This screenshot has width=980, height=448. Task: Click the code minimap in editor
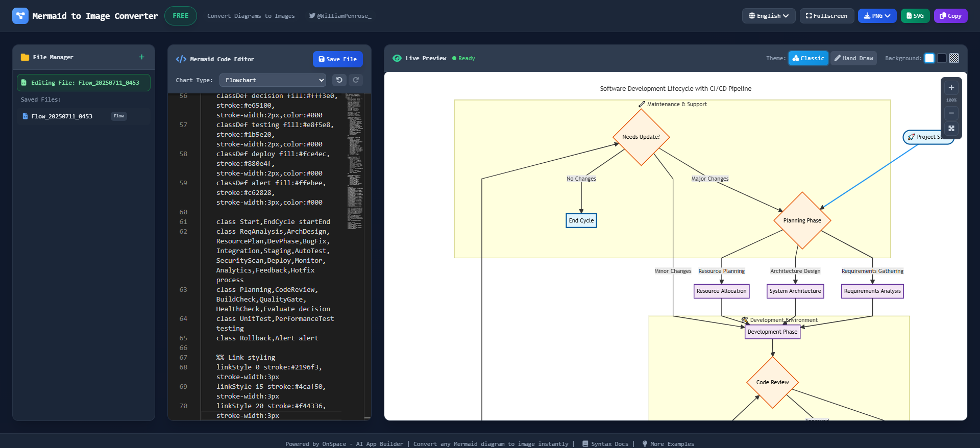354,161
